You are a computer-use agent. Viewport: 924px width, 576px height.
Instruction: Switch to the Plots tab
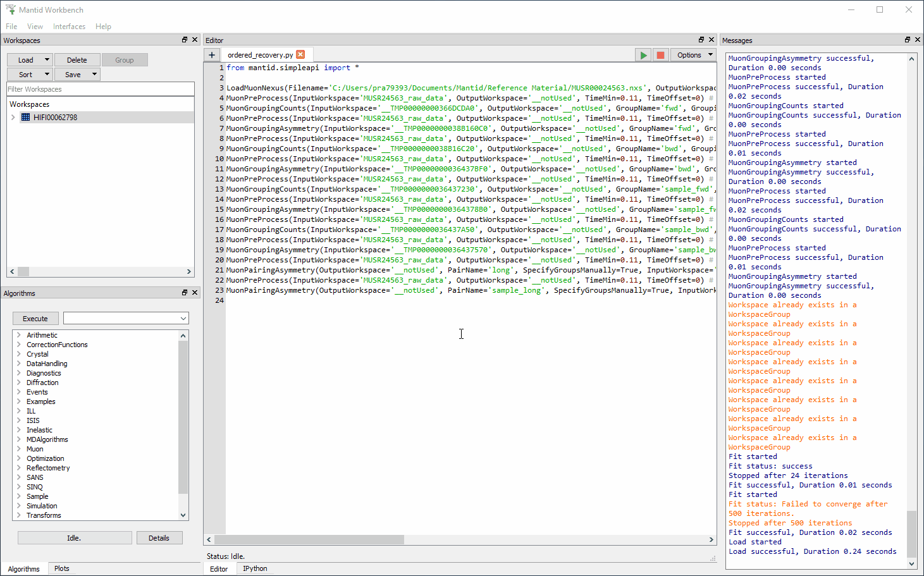[61, 568]
